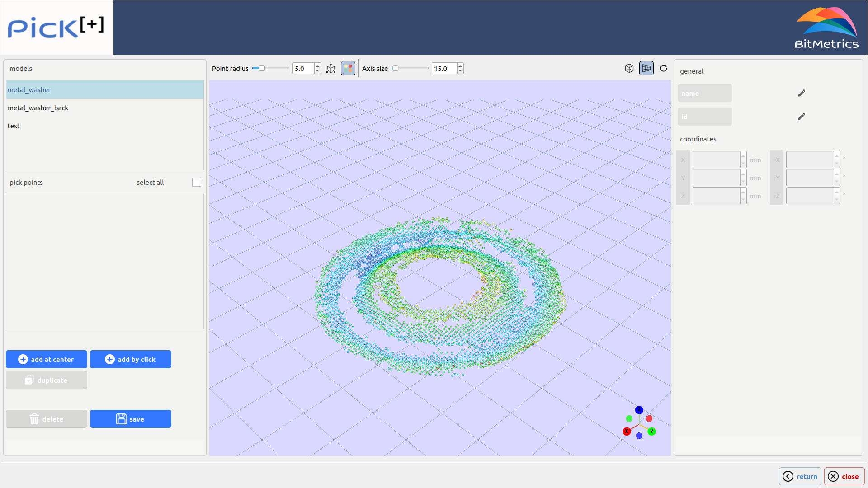Edit the name field with pencil icon
The height and width of the screenshot is (488, 868).
(802, 93)
